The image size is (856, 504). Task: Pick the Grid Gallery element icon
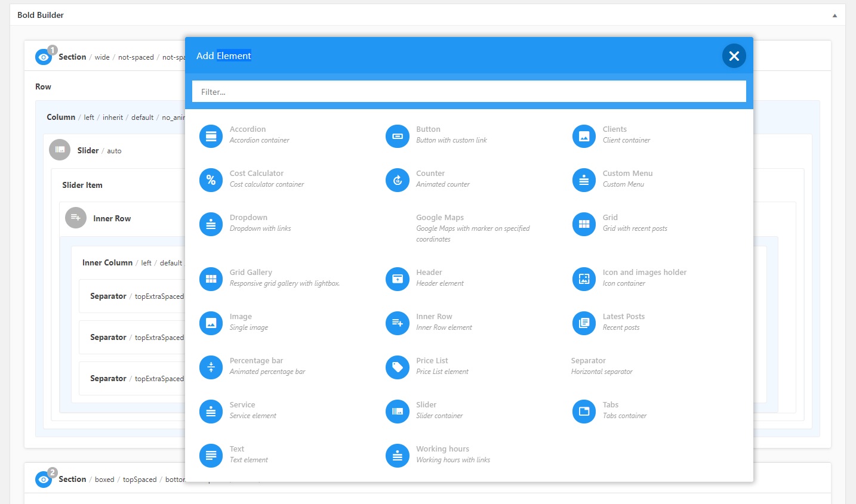pyautogui.click(x=211, y=280)
